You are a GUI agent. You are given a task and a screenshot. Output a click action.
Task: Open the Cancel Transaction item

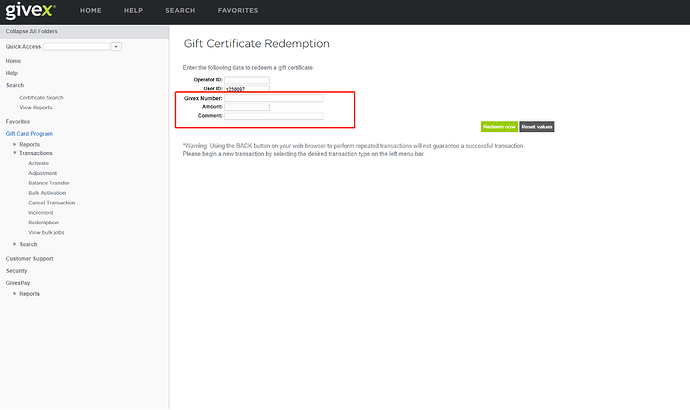tap(52, 203)
